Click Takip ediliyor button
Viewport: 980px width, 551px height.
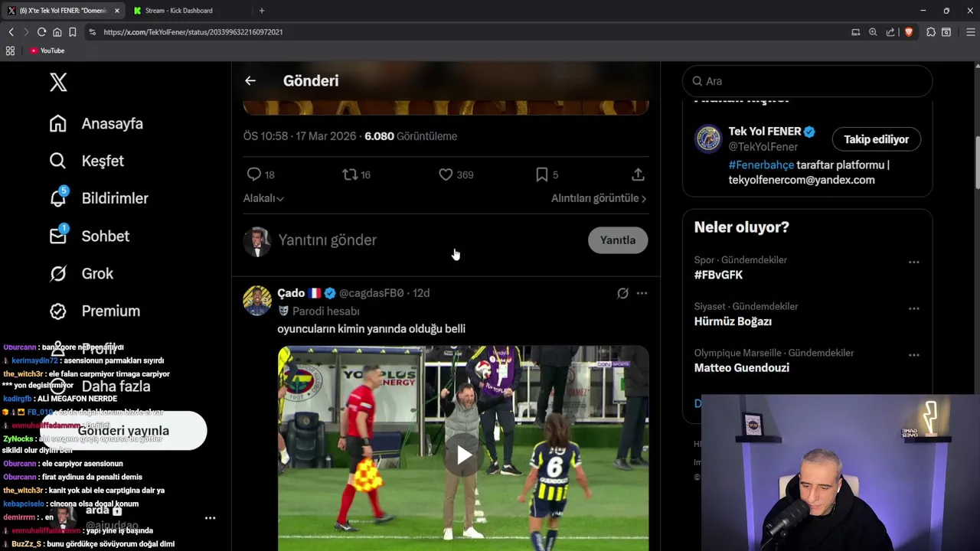876,139
